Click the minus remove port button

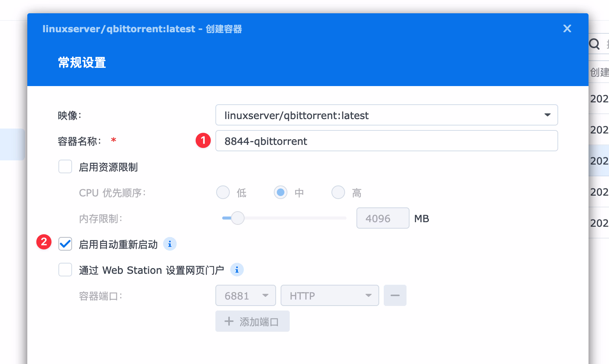[x=395, y=295]
